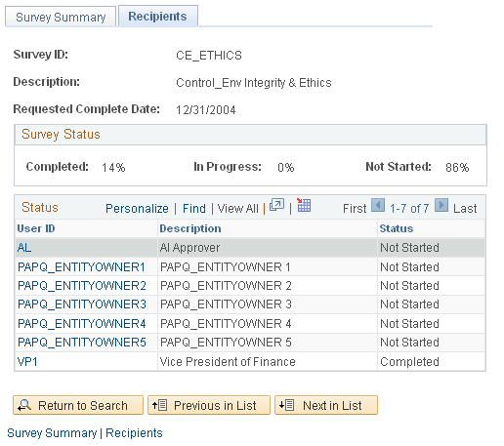Open Personalize grid link

coord(137,208)
